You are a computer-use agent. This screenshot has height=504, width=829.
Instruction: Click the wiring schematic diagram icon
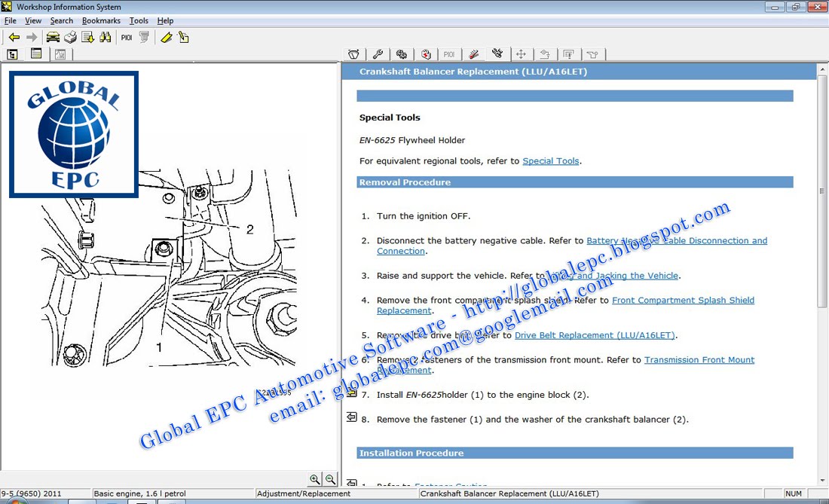coord(545,54)
